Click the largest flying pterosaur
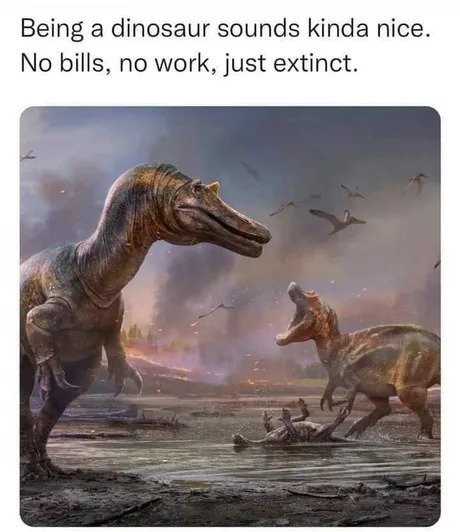This screenshot has height=532, width=460. click(338, 221)
